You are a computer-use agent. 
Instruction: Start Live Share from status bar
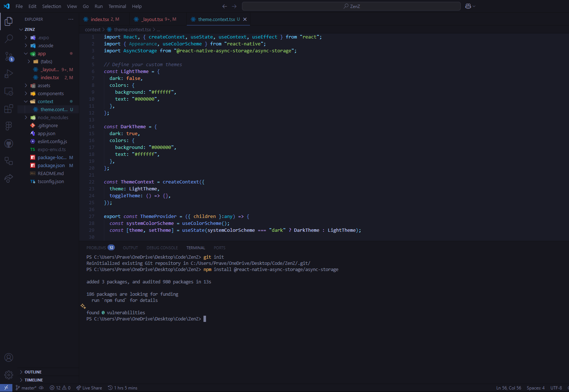[x=89, y=388]
